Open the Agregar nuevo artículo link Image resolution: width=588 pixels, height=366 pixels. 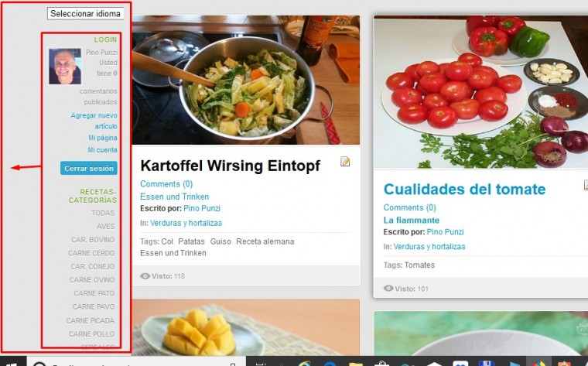[x=94, y=121]
